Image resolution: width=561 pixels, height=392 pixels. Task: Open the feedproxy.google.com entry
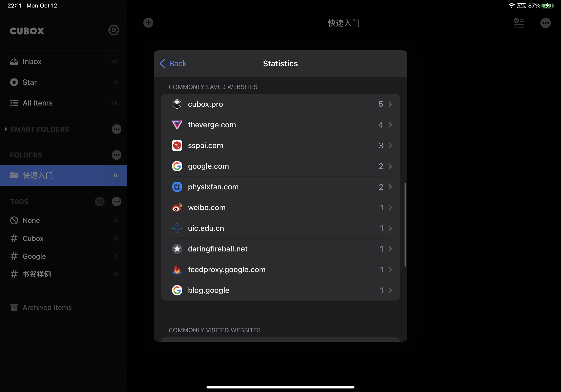pos(280,270)
